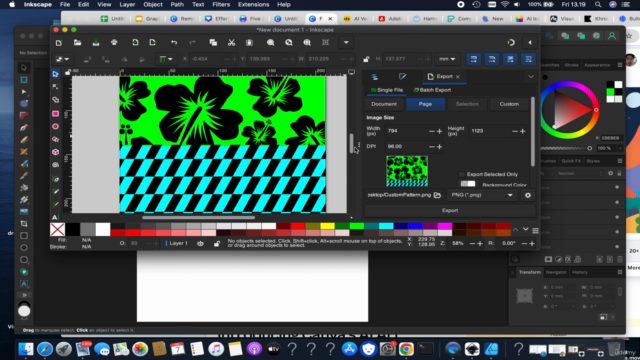
Task: Click the Zoom drawing magnifier icon
Action: click(x=289, y=42)
